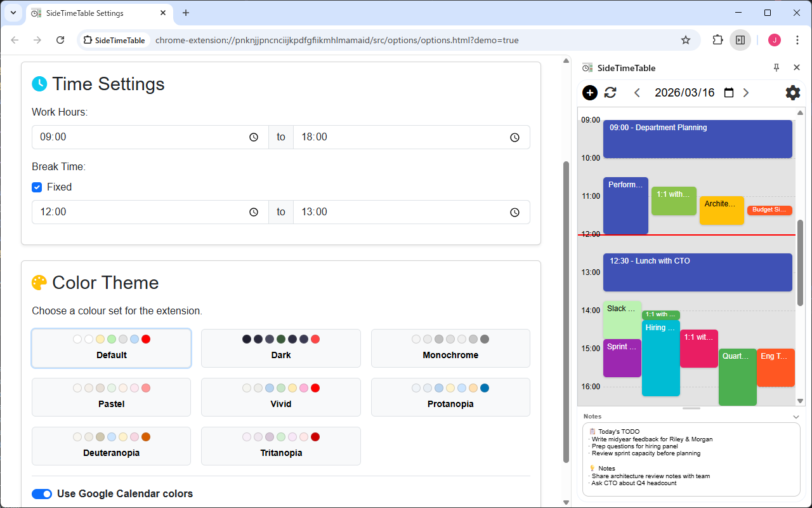Close the SideTimeTable side panel
The image size is (812, 508).
(797, 67)
